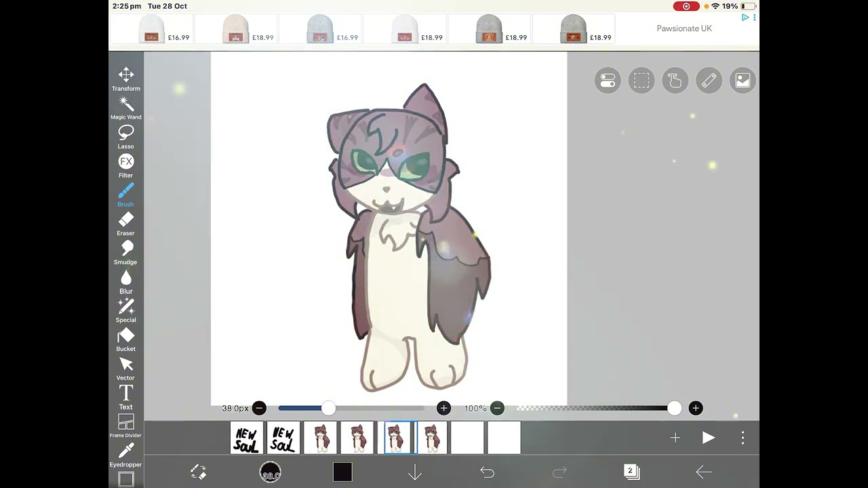Increase opacity with plus button
The width and height of the screenshot is (868, 488).
coord(695,408)
